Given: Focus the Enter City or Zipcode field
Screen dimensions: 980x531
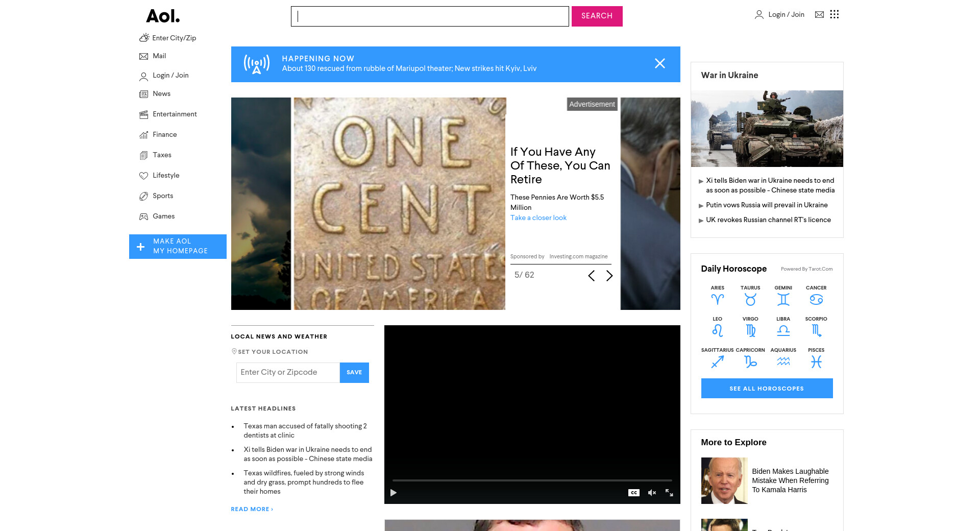Looking at the screenshot, I should click(x=288, y=373).
